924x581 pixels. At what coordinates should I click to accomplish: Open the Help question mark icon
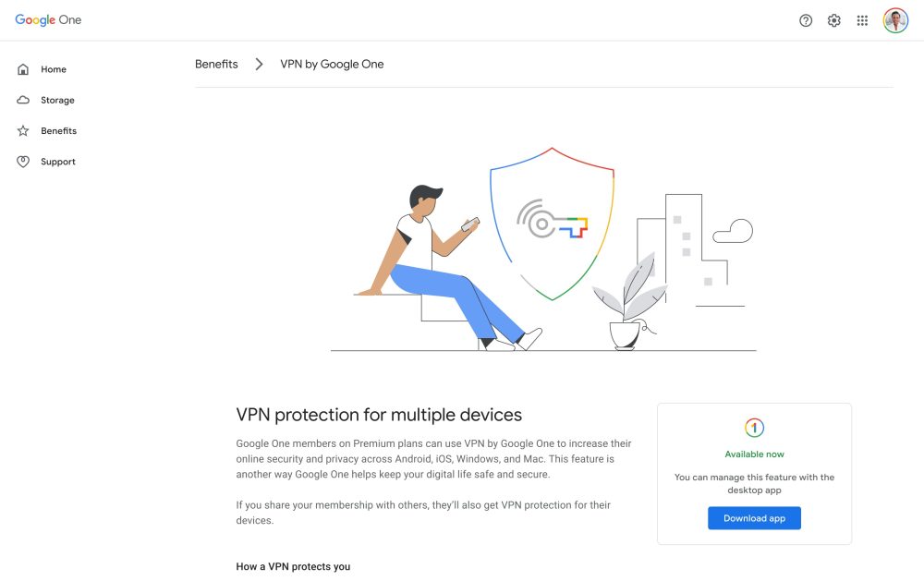[806, 20]
